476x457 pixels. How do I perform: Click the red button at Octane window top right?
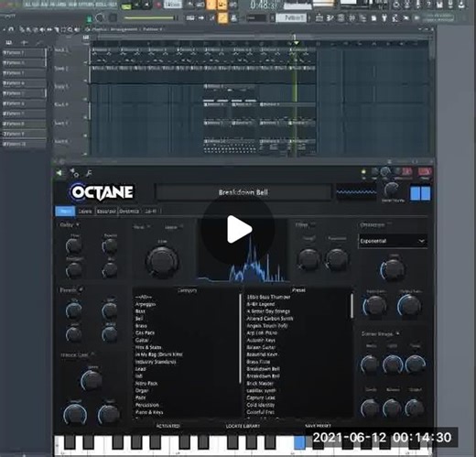[425, 172]
